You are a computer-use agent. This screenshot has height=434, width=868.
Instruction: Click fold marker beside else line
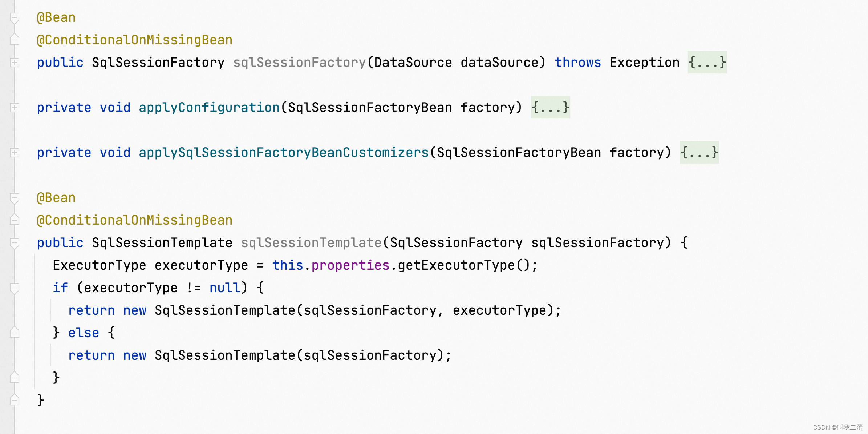pos(15,333)
